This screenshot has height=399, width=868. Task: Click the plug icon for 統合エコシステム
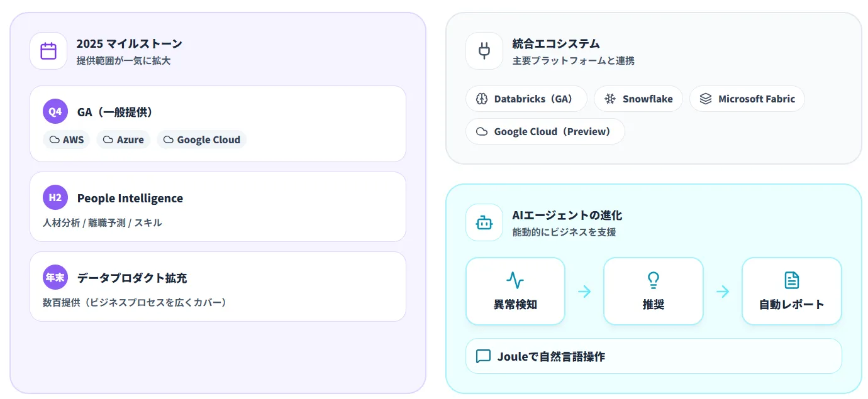(484, 51)
